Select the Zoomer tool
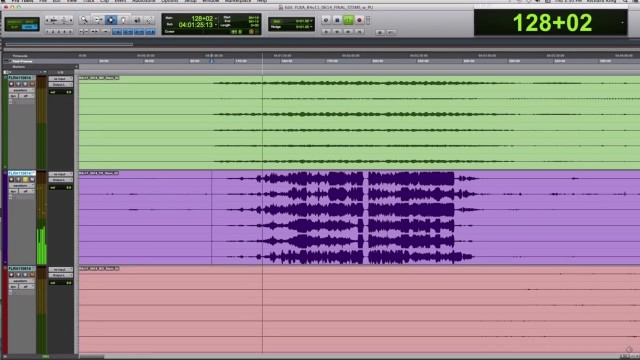 84,20
